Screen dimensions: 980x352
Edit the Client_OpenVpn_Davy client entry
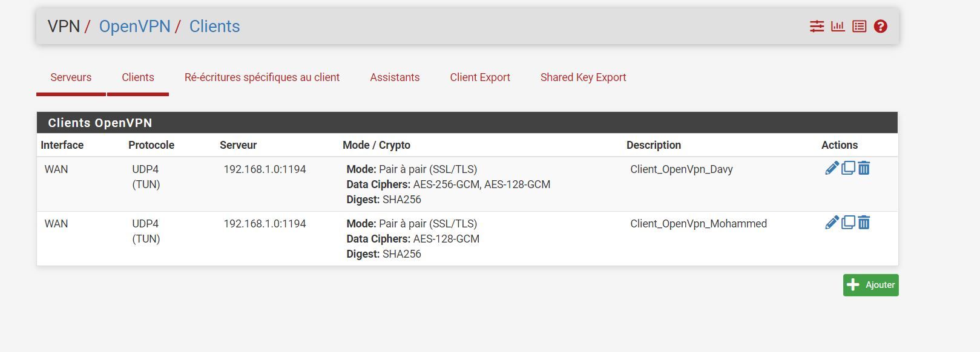(832, 168)
